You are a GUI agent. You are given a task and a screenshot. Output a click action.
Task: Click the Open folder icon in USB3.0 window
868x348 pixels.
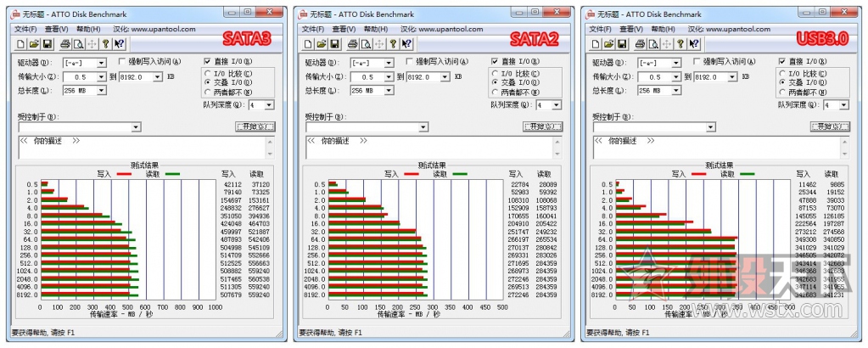click(x=608, y=44)
